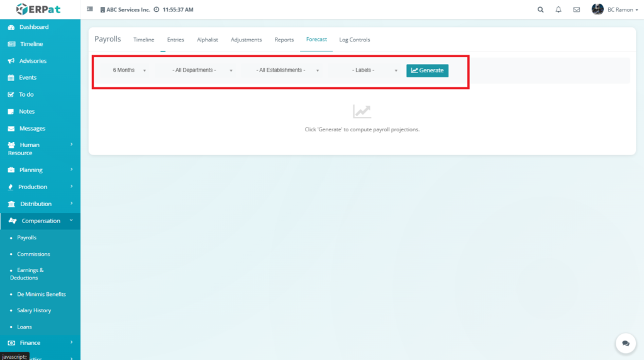Viewport: 644px width, 360px height.
Task: Click the placeholder chart icon
Action: [362, 111]
